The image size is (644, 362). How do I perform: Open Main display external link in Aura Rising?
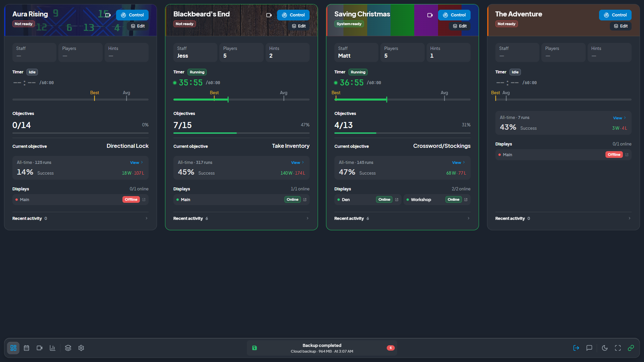pyautogui.click(x=144, y=200)
